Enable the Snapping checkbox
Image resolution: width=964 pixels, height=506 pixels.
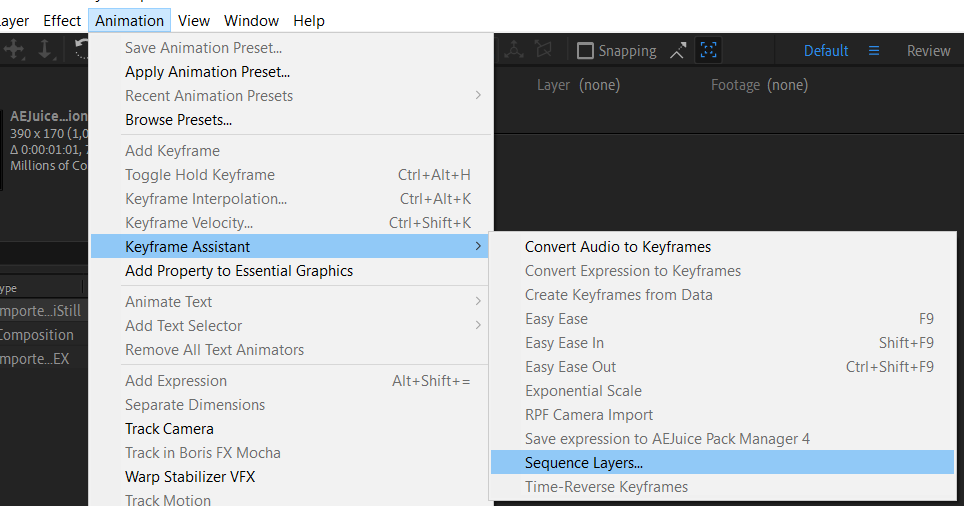(586, 51)
